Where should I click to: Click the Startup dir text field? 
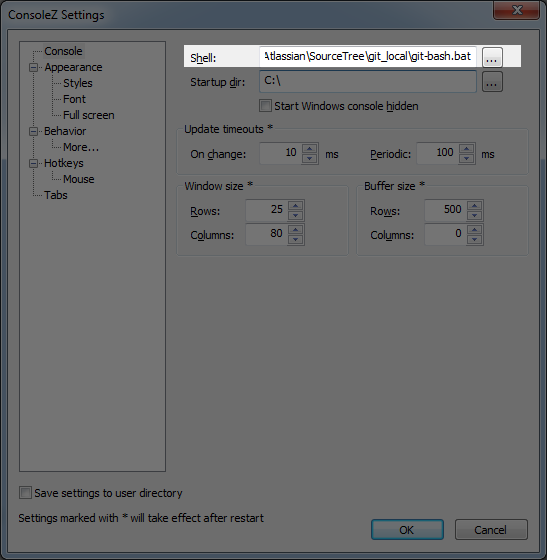click(368, 81)
